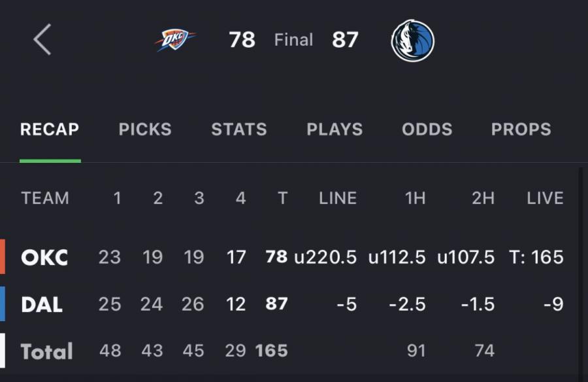Open the RECAP tab
Image resolution: width=588 pixels, height=382 pixels.
pos(50,130)
